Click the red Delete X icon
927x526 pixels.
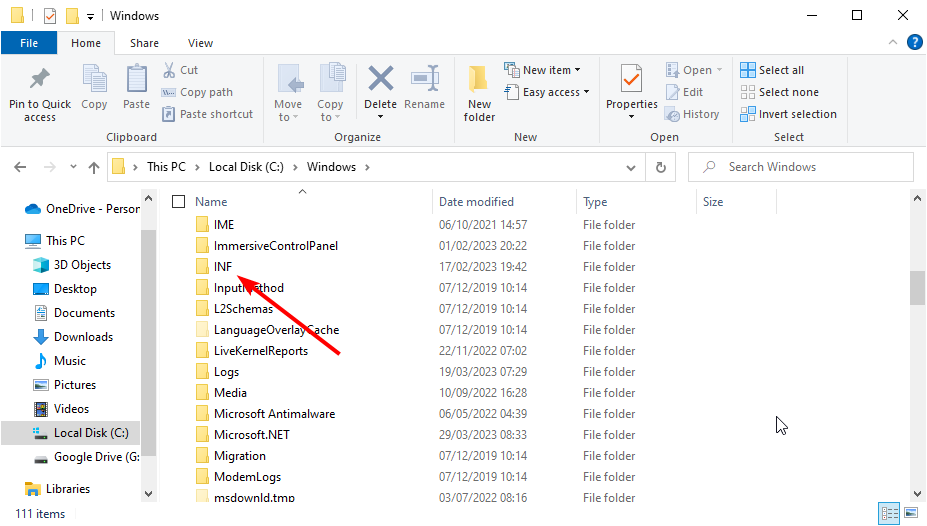coord(381,79)
